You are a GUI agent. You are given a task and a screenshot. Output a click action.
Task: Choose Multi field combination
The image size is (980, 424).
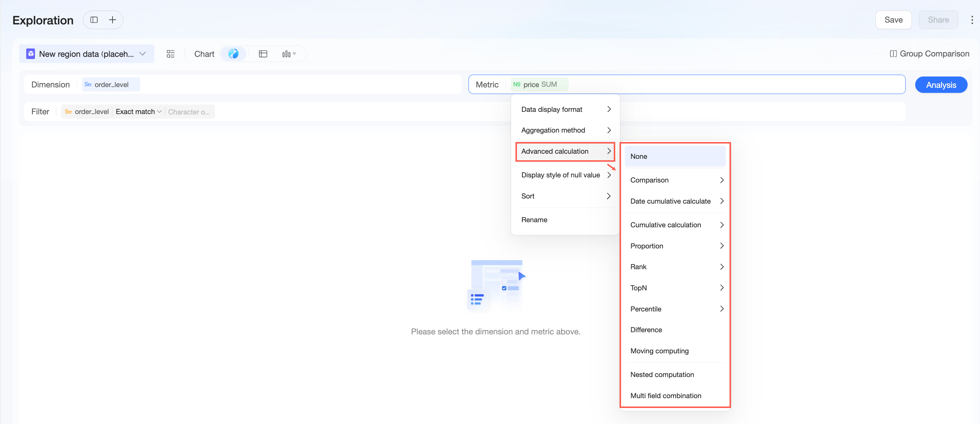pyautogui.click(x=675, y=396)
